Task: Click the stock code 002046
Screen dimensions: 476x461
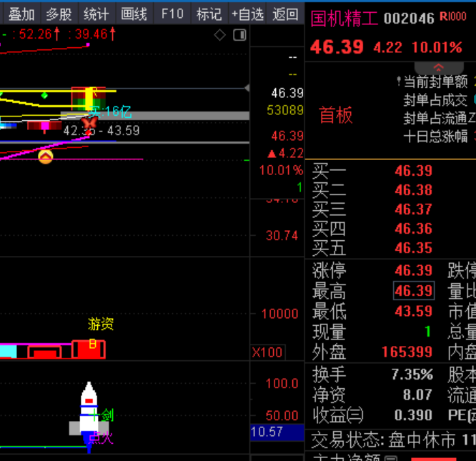Action: [x=409, y=19]
